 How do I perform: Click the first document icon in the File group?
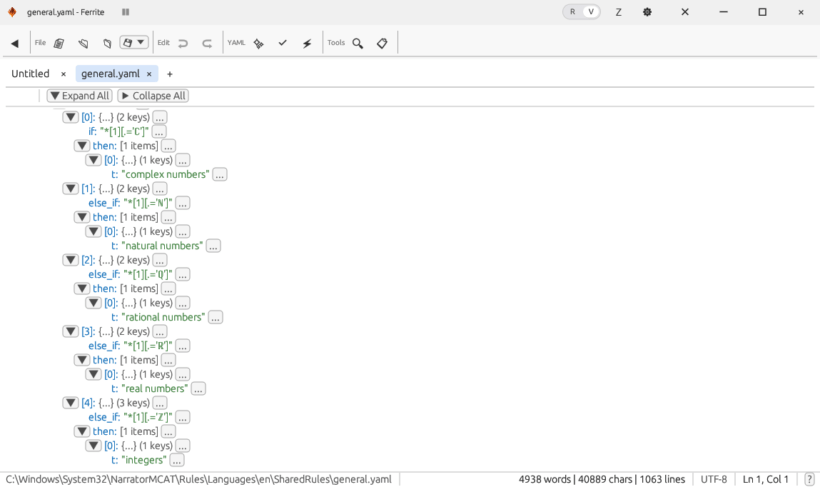pos(59,43)
